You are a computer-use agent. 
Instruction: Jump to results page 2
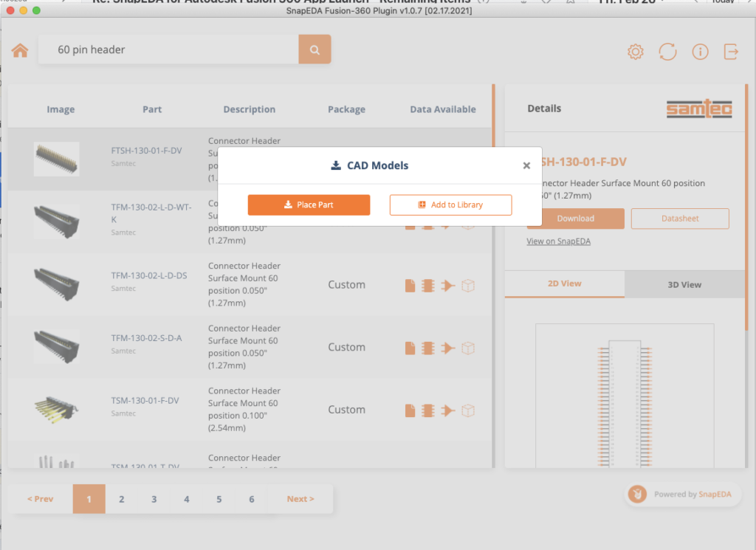point(122,499)
